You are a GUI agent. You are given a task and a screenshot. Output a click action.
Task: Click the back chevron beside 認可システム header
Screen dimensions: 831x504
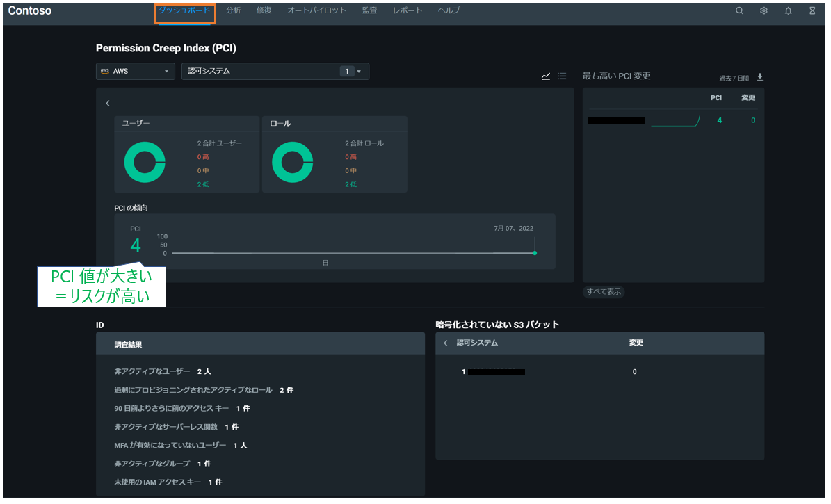coord(446,343)
